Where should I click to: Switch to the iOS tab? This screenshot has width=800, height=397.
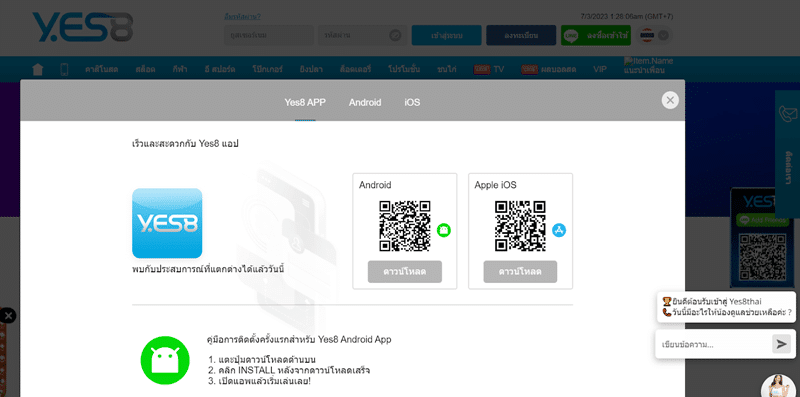pos(412,103)
